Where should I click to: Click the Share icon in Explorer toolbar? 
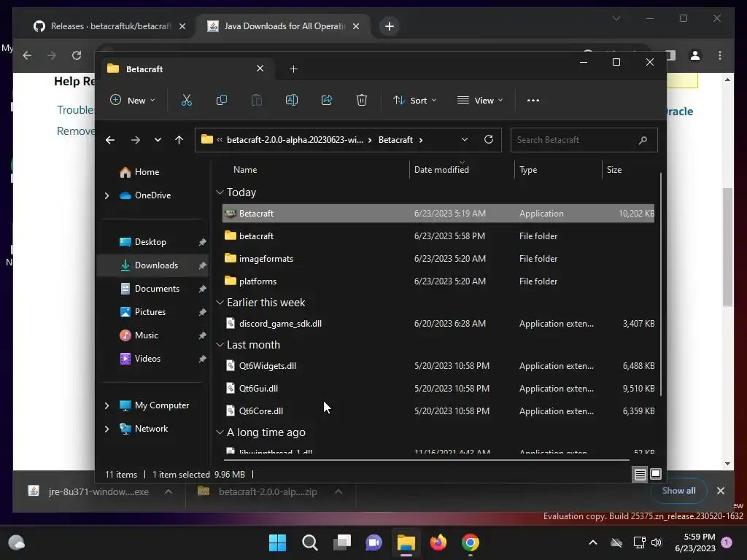click(327, 101)
